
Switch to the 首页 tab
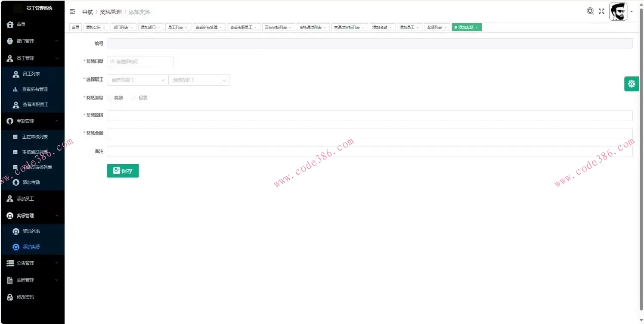[75, 27]
